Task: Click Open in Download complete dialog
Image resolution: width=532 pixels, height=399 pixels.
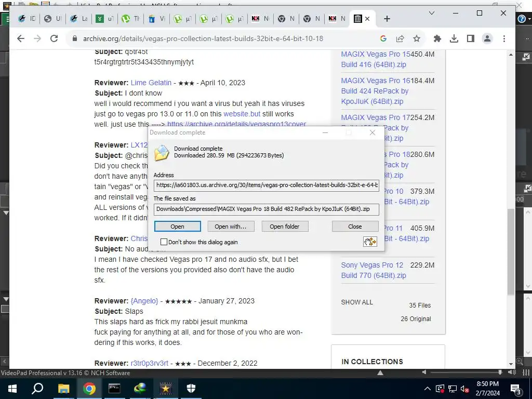Action: (178, 227)
